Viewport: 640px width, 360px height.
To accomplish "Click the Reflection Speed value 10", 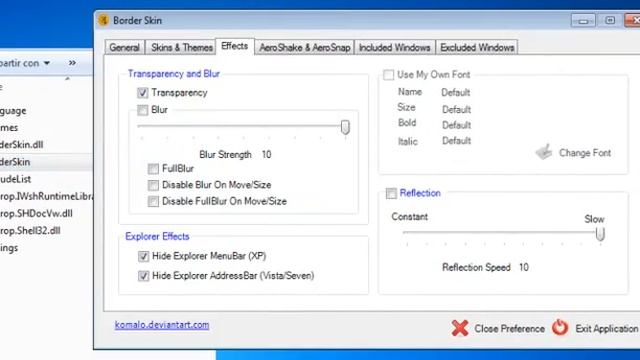I will pos(524,267).
